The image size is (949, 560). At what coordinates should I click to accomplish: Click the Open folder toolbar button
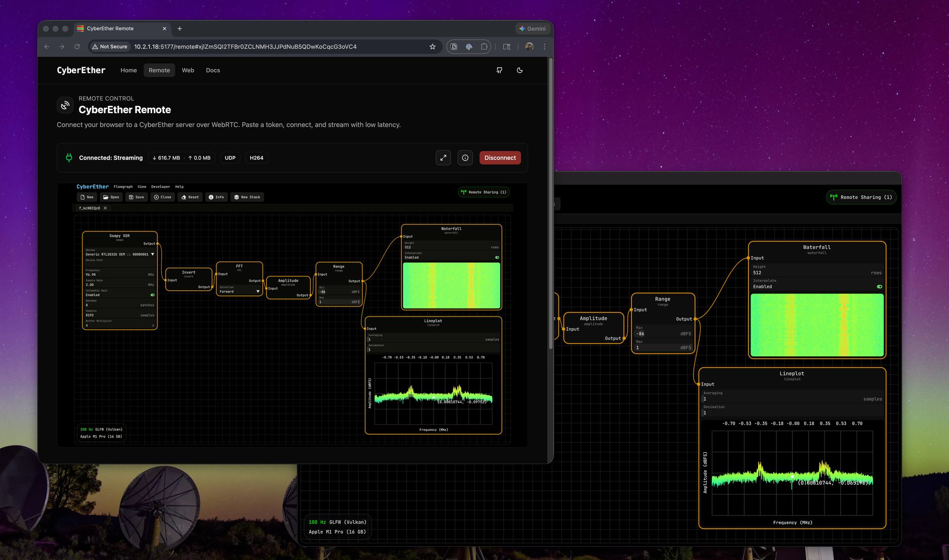coord(111,197)
